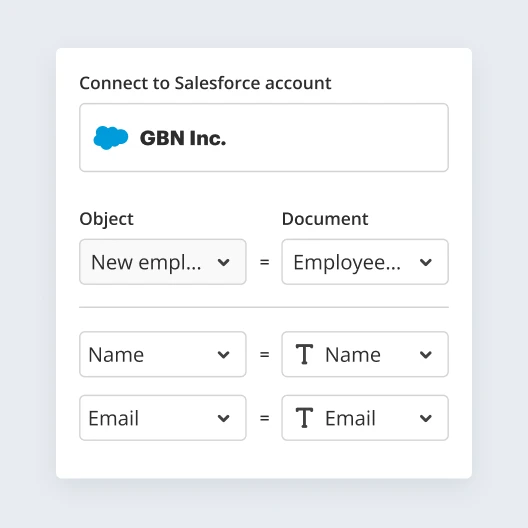528x528 pixels.
Task: Click chevron arrow of document Email dropdown
Action: [x=426, y=418]
